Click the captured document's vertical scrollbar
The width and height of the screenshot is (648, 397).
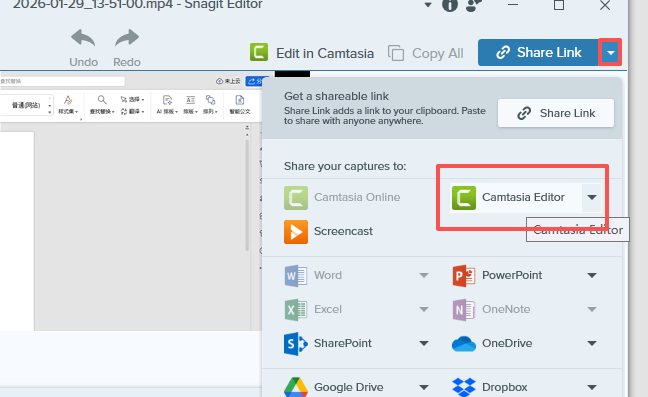(x=247, y=195)
